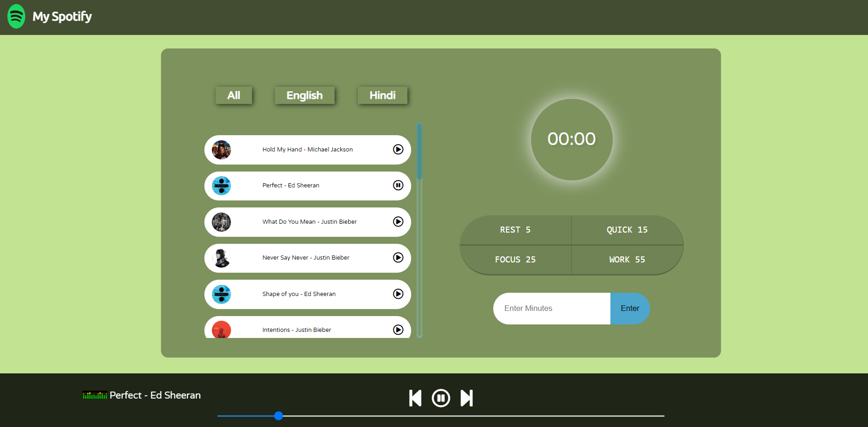Viewport: 868px width, 427px height.
Task: Set timer to REST 5
Action: pos(516,230)
